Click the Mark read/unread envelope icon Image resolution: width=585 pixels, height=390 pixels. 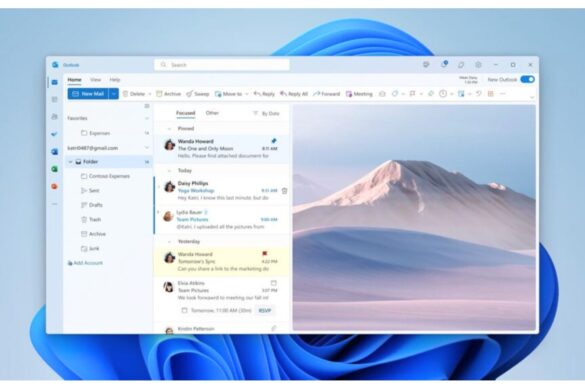pos(382,94)
